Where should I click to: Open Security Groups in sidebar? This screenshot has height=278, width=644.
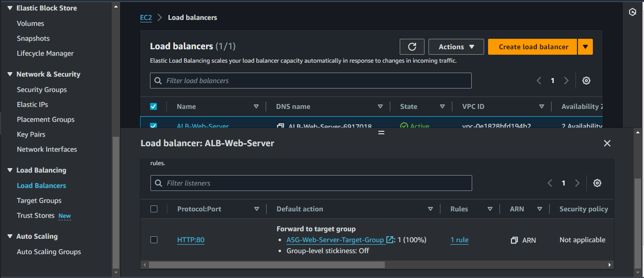[42, 90]
